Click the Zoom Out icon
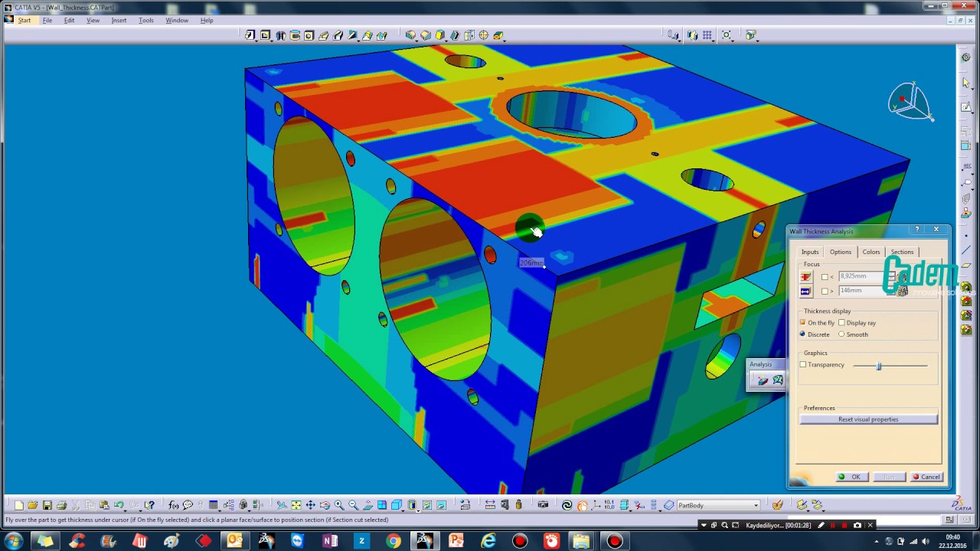Image resolution: width=980 pixels, height=551 pixels. [x=353, y=505]
